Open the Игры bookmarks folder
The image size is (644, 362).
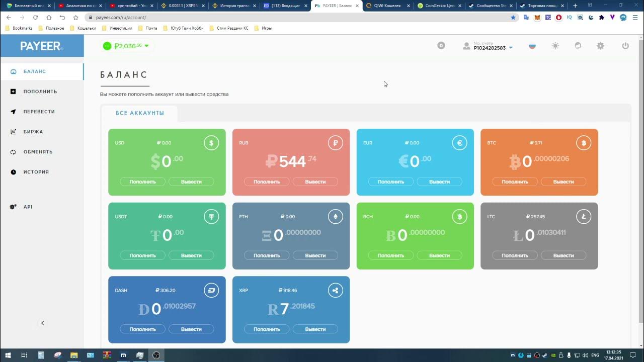263,28
